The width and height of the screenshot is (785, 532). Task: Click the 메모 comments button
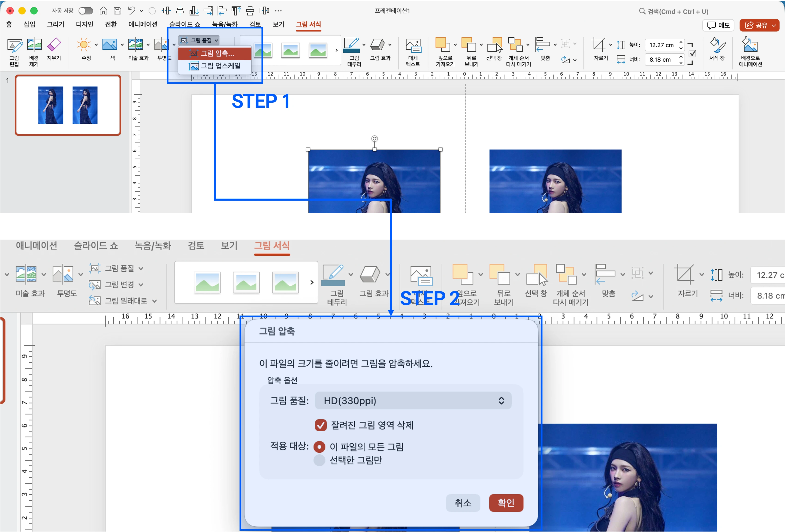[718, 25]
